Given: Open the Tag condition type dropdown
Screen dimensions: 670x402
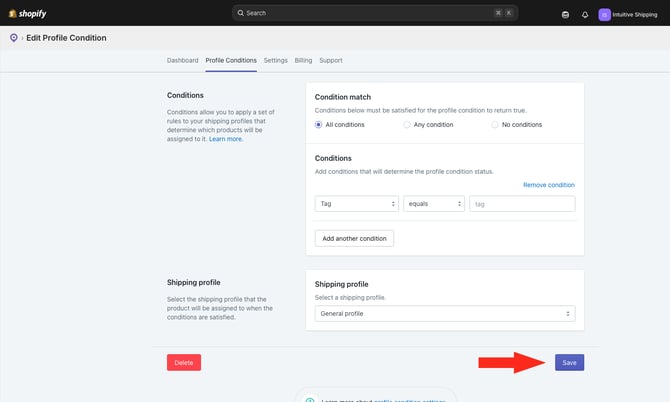Looking at the screenshot, I should pyautogui.click(x=357, y=204).
